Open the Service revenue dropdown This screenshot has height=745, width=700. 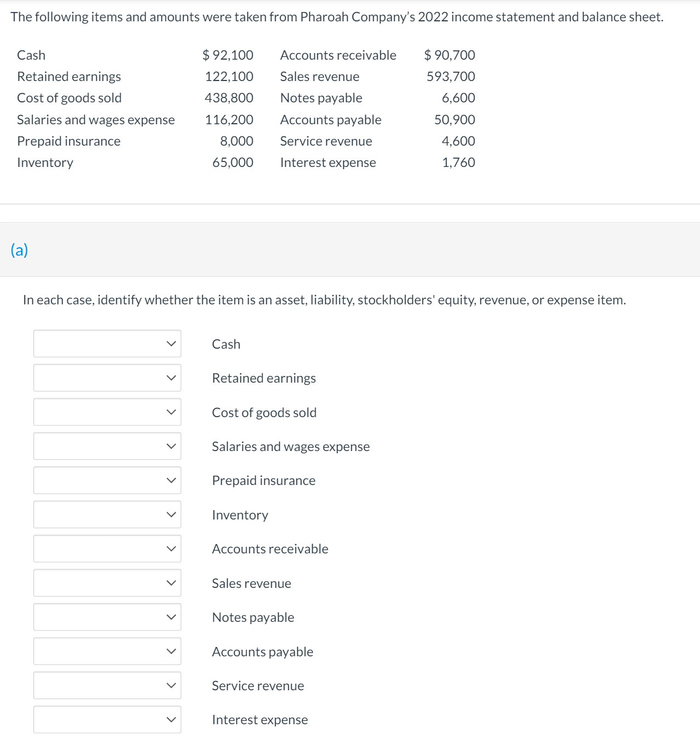click(x=107, y=685)
